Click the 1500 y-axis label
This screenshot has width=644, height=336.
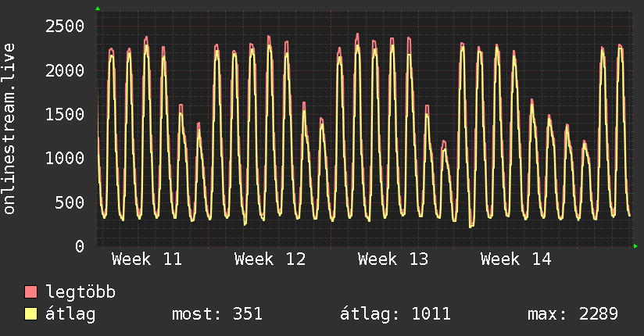click(65, 115)
